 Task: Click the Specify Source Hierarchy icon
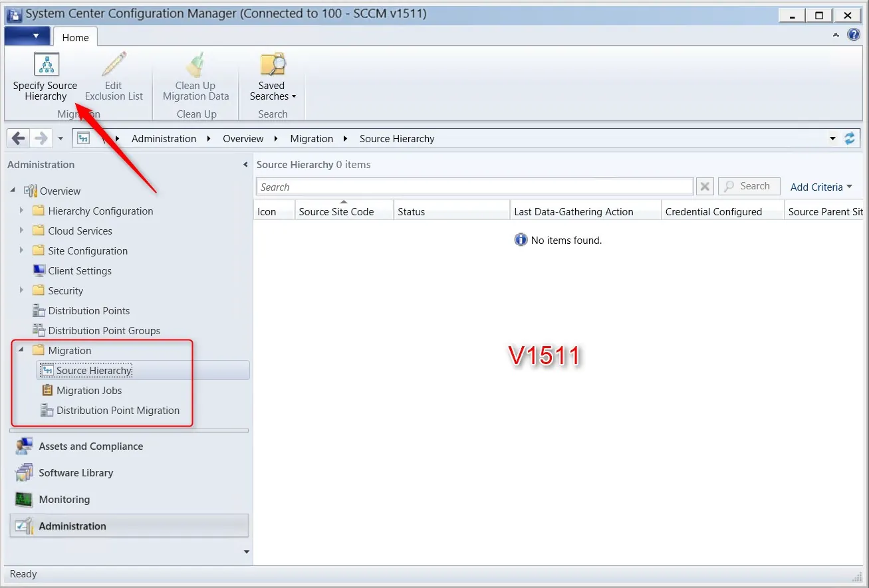47,64
